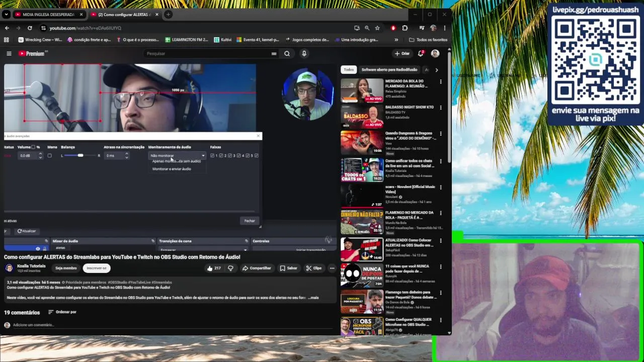644x362 pixels.
Task: Click the on-screen keyboard icon in search
Action: tap(274, 53)
